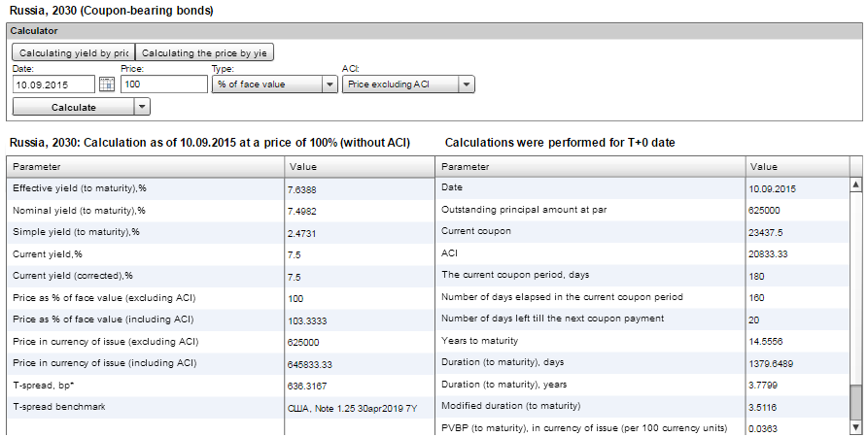Click the right table Parameter column header
This screenshot has height=437, width=868.
591,166
